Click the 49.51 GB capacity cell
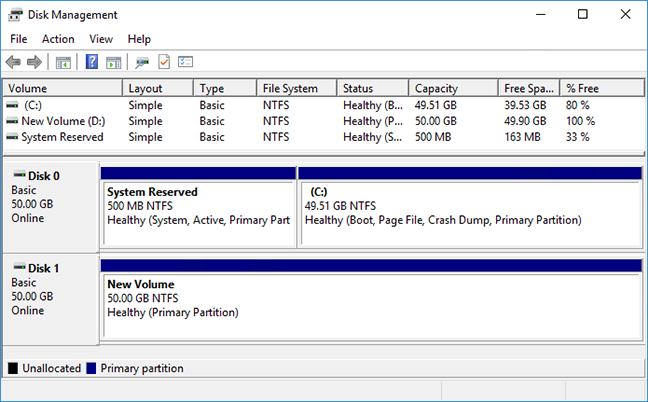The width and height of the screenshot is (648, 402). click(436, 105)
